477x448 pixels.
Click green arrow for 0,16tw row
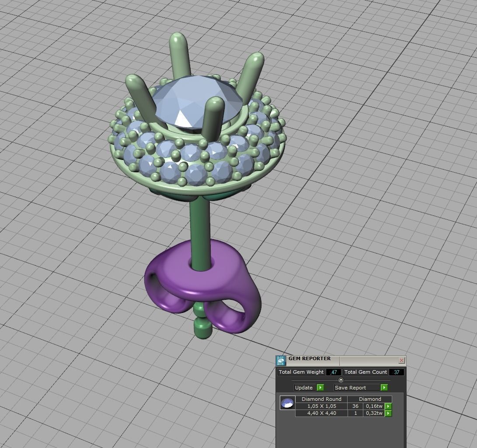(x=388, y=406)
